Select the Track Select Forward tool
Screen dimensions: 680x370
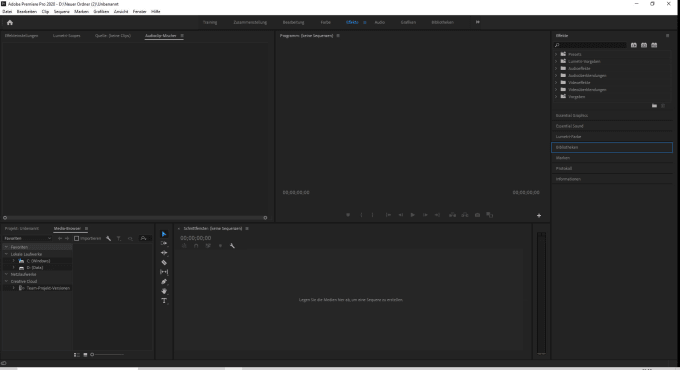point(164,243)
